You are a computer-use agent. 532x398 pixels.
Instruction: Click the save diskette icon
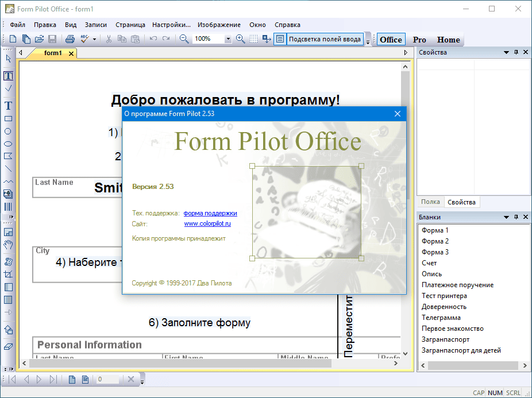pyautogui.click(x=52, y=39)
